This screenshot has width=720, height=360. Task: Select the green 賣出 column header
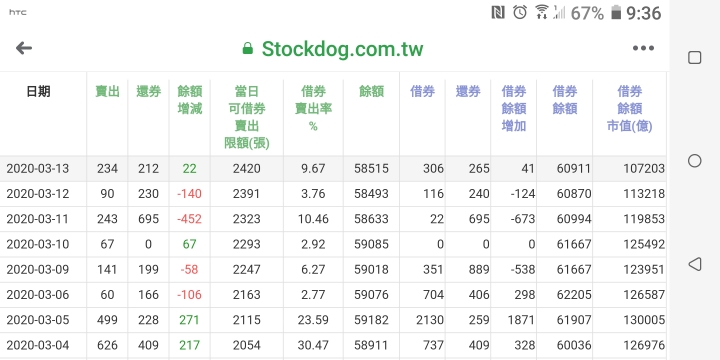point(107,92)
